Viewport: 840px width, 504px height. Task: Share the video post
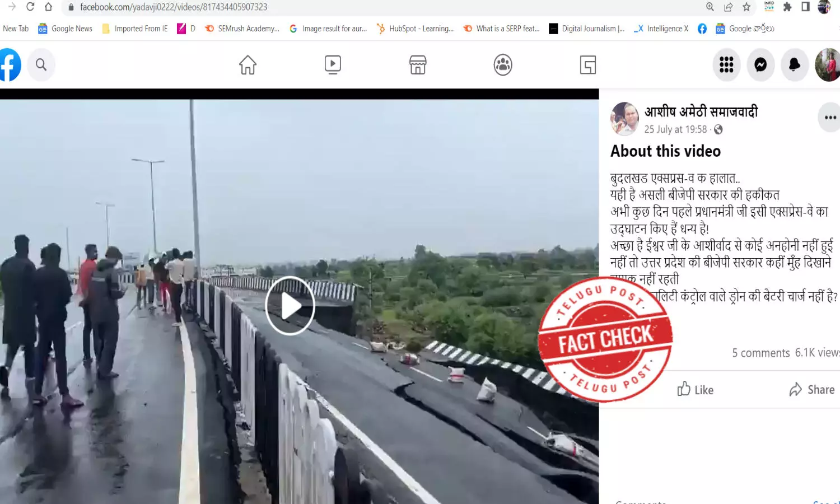tap(812, 390)
